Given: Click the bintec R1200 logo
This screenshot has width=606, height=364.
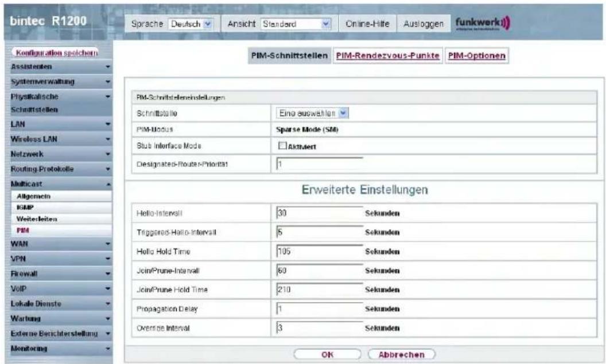Looking at the screenshot, I should coord(48,21).
